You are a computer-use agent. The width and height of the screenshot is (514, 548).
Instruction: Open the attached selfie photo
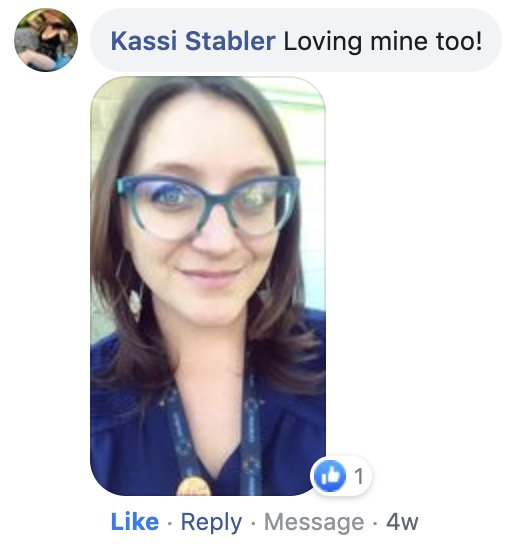tap(208, 286)
